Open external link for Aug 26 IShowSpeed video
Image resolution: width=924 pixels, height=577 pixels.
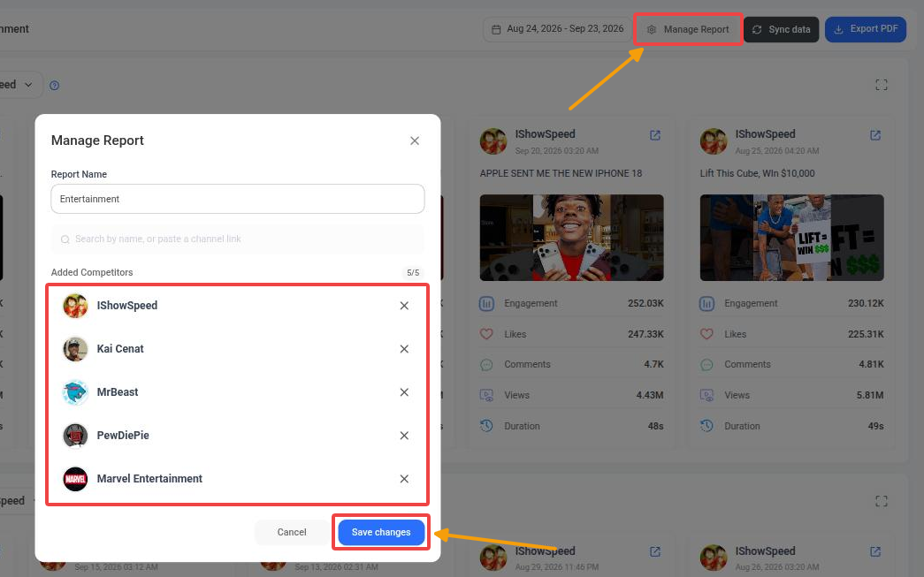pos(875,551)
